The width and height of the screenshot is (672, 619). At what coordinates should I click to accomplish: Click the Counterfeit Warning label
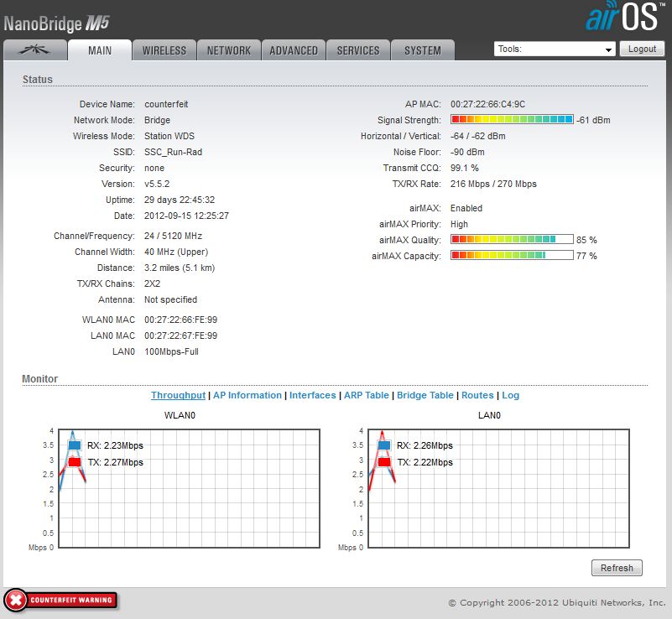(71, 601)
